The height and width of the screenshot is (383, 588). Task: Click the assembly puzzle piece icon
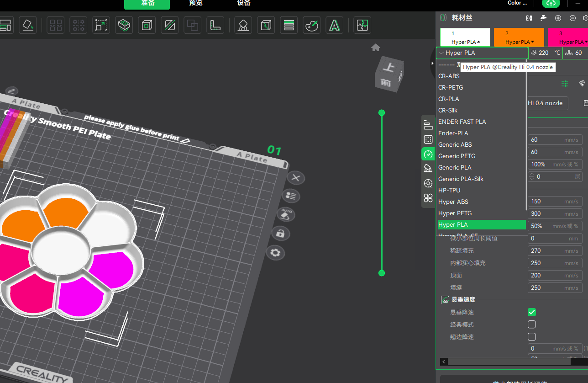coord(362,25)
